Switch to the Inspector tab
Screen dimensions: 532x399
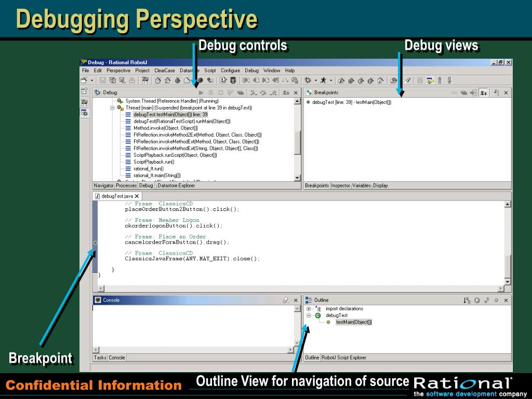point(340,185)
